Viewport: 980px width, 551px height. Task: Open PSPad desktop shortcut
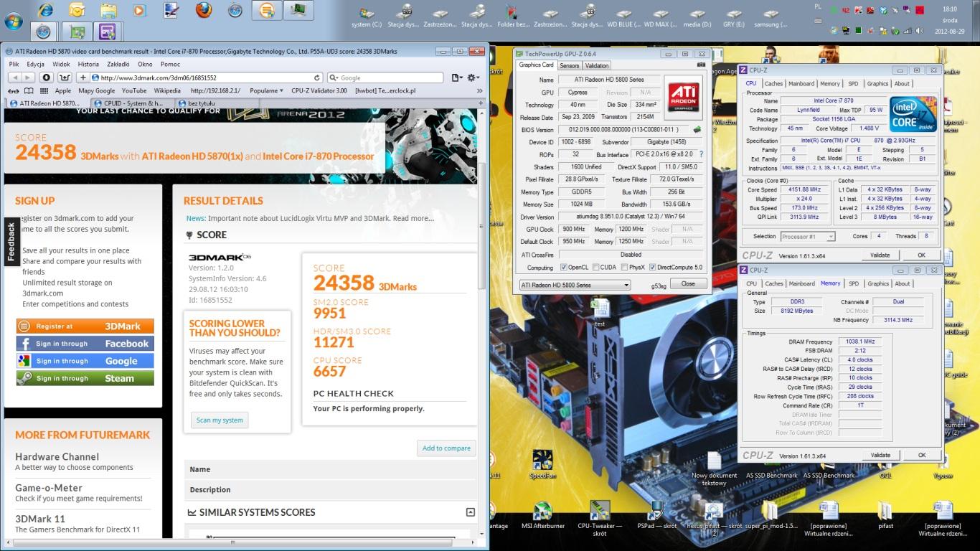656,514
